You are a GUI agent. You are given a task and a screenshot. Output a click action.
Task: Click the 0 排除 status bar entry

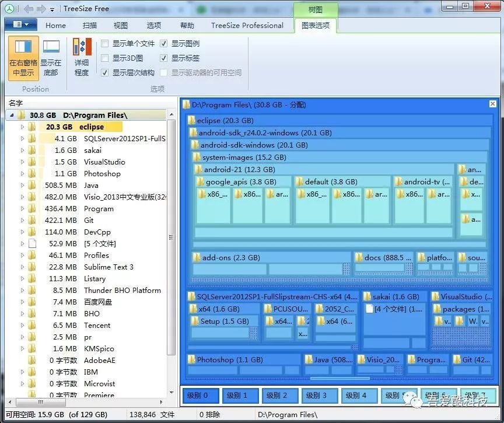pos(210,415)
